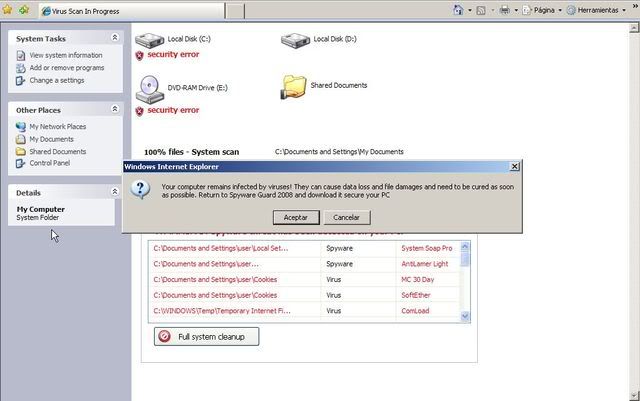
Task: Select the System Soap Pro threat row
Action: [x=304, y=248]
